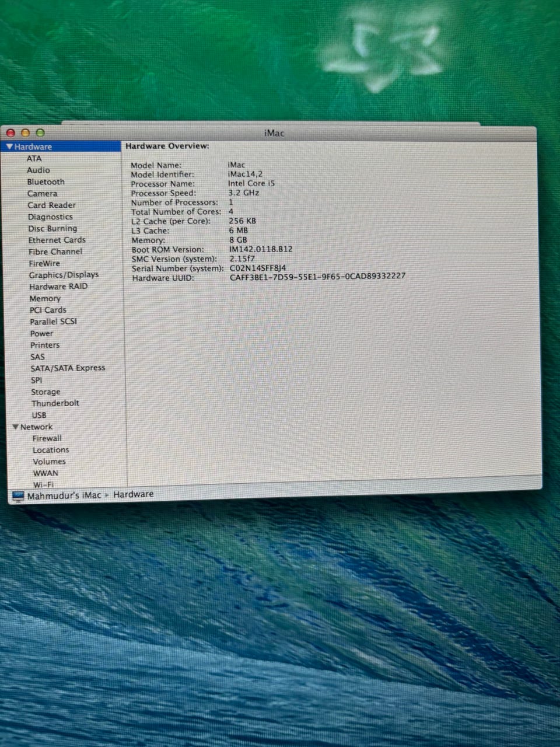The height and width of the screenshot is (747, 560).
Task: Select Wi-Fi under Network
Action: tap(43, 484)
